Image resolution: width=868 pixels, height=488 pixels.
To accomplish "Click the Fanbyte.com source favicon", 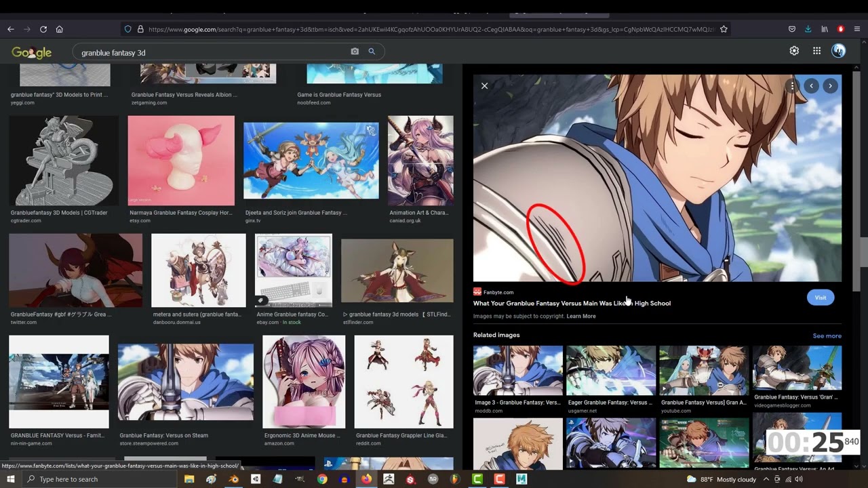I will tap(477, 292).
